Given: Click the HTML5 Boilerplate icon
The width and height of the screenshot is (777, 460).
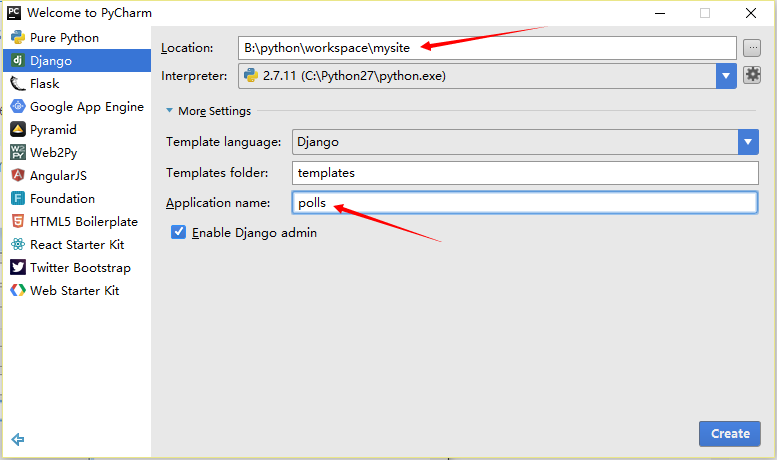Looking at the screenshot, I should pos(18,222).
